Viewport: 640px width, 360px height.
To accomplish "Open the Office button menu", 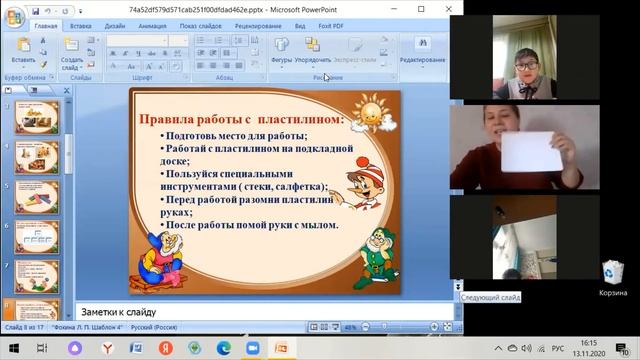I will (15, 18).
